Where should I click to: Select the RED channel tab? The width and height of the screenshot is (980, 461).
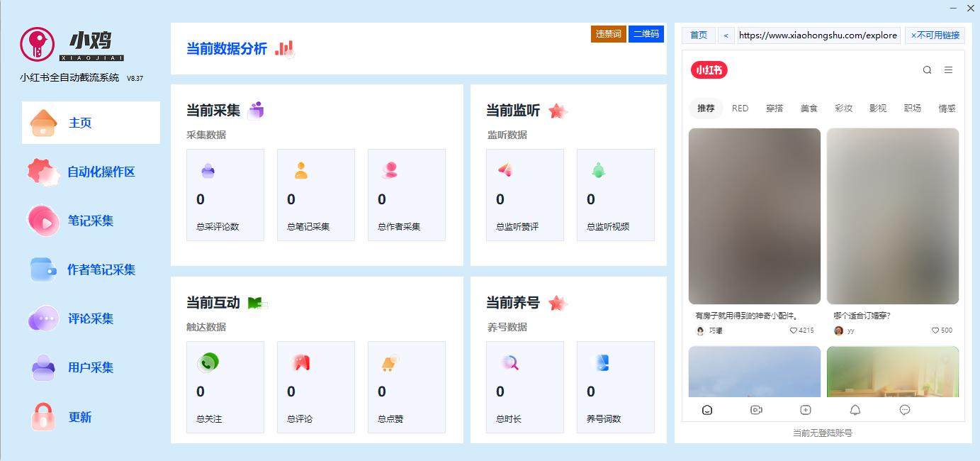point(740,109)
